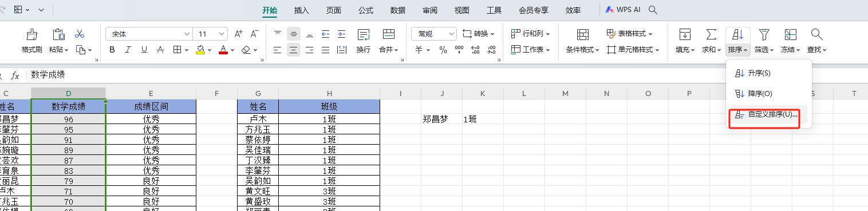
Task: Increase font size with A+ icon
Action: 239,34
